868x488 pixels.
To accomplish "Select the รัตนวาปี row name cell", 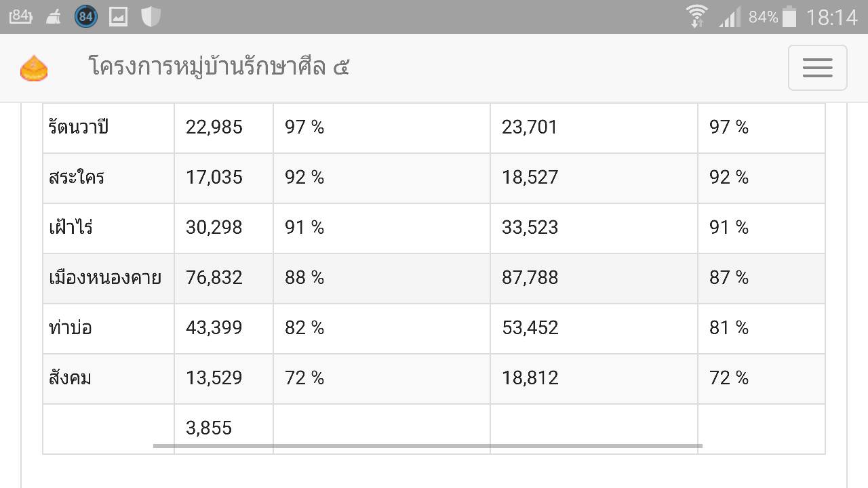I will 108,127.
